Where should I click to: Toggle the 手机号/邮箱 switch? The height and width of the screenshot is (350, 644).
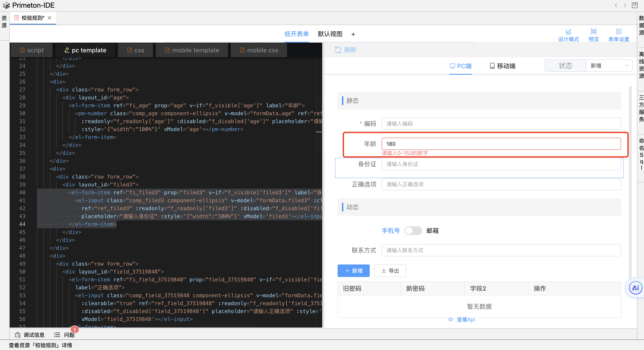[x=413, y=231]
